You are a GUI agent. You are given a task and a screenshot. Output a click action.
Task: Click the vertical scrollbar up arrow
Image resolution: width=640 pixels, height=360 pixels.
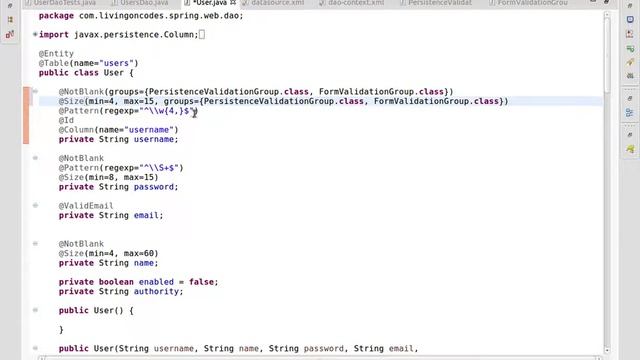tap(607, 14)
